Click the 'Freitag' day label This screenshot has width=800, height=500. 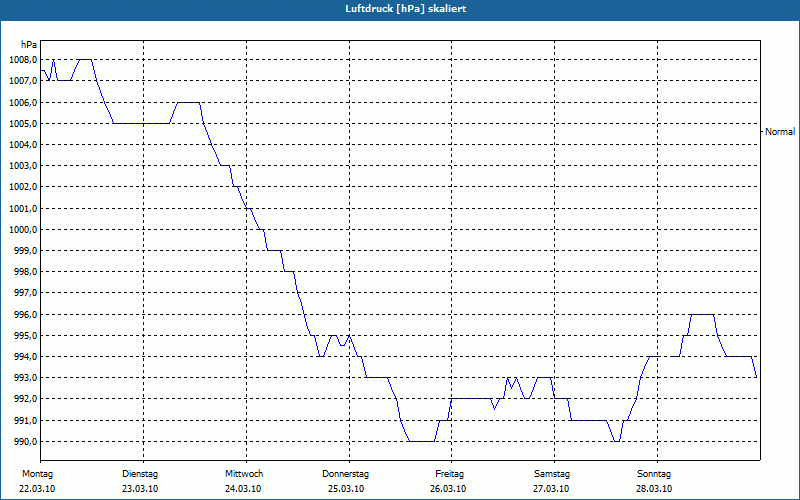pyautogui.click(x=449, y=474)
